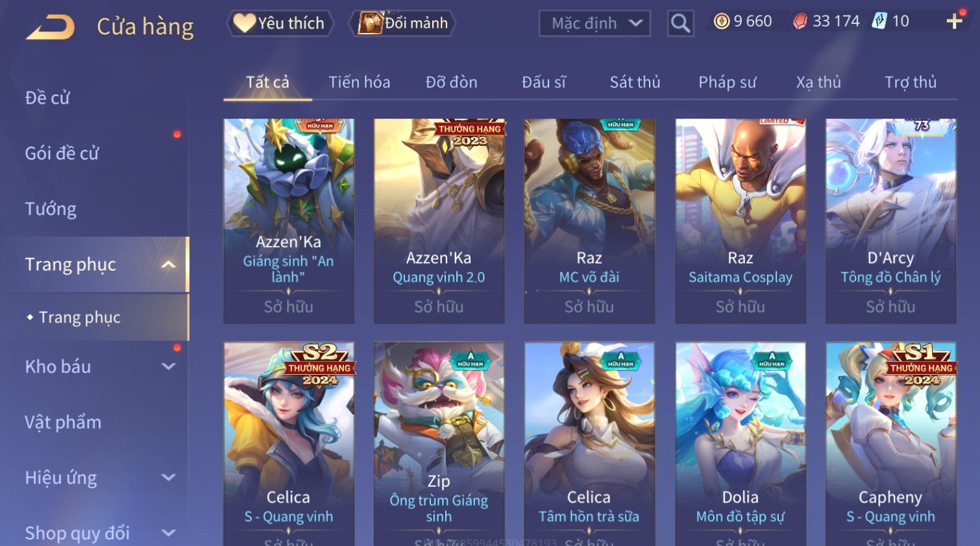Open search with the magnifier icon
The width and height of the screenshot is (980, 546).
(x=680, y=23)
